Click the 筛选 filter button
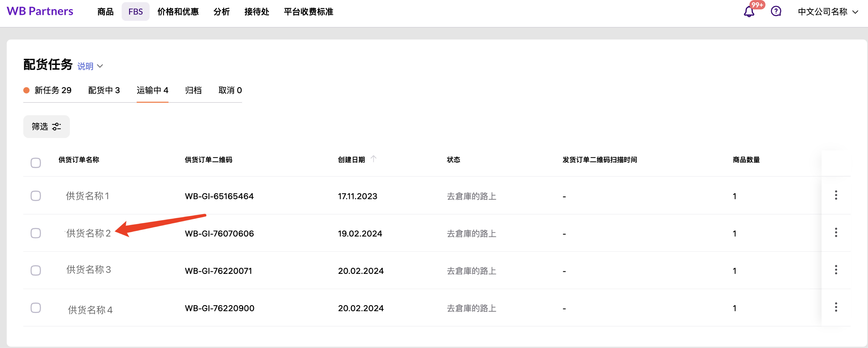 tap(46, 127)
